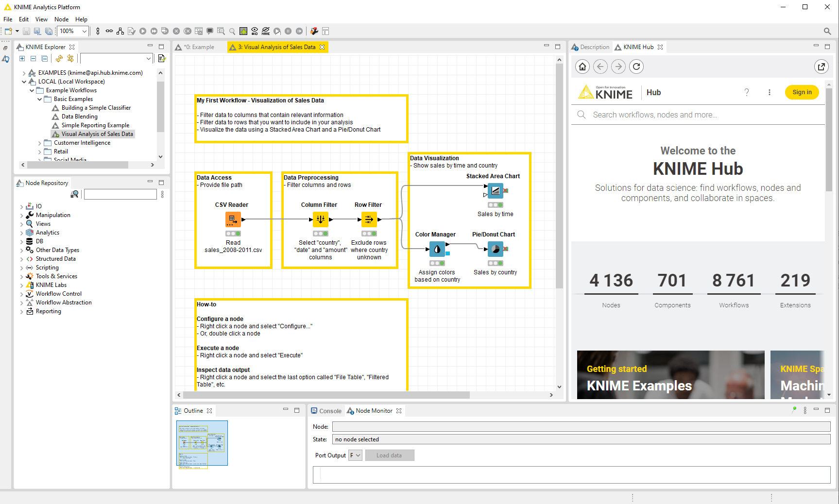Cancel the selected node execution
839x504 pixels.
176,31
